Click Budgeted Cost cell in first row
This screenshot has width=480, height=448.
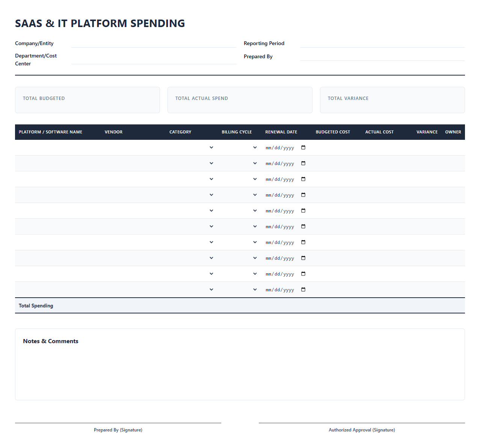337,148
